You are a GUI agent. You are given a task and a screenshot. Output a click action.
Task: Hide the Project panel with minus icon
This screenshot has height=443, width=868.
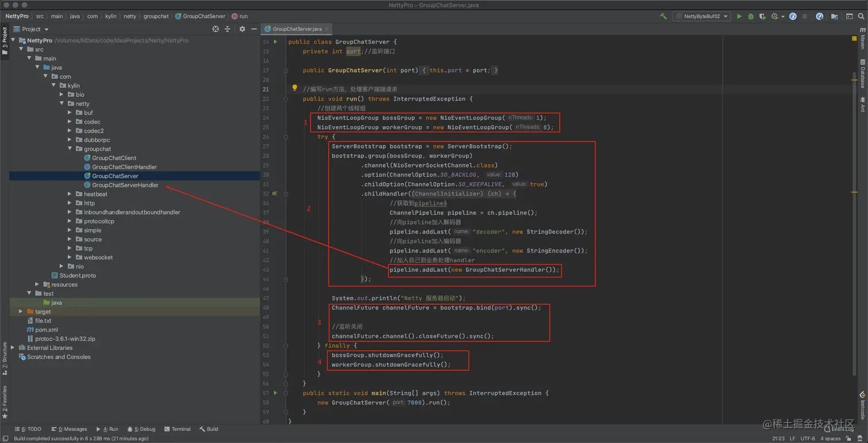click(x=254, y=29)
